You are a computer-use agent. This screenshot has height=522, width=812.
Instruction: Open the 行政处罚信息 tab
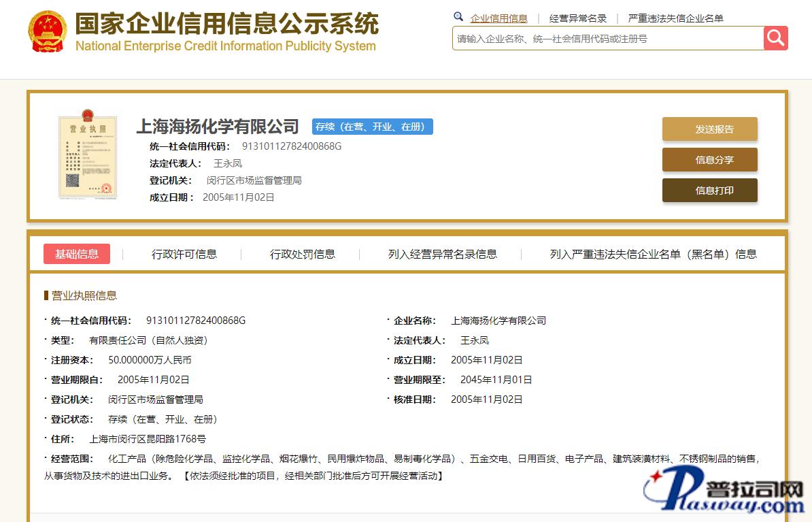[x=303, y=254]
